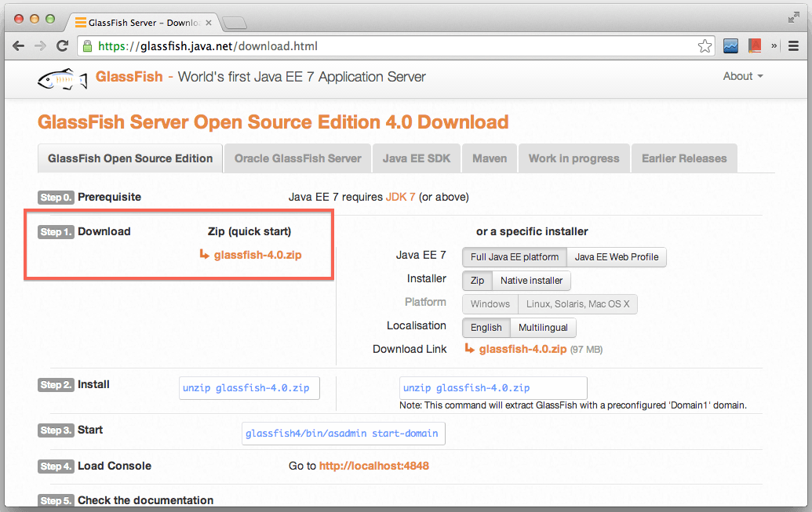Click the "Step 0." badge
This screenshot has height=512, width=812.
click(56, 198)
